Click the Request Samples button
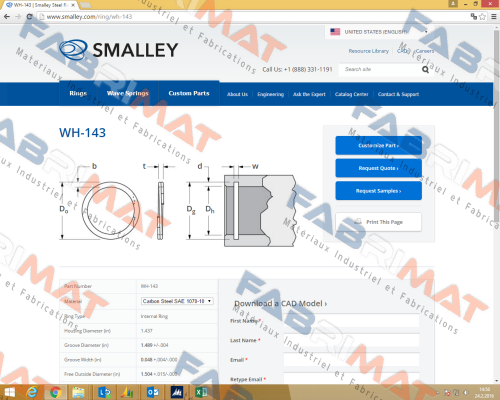The height and width of the screenshot is (400, 500). point(378,191)
